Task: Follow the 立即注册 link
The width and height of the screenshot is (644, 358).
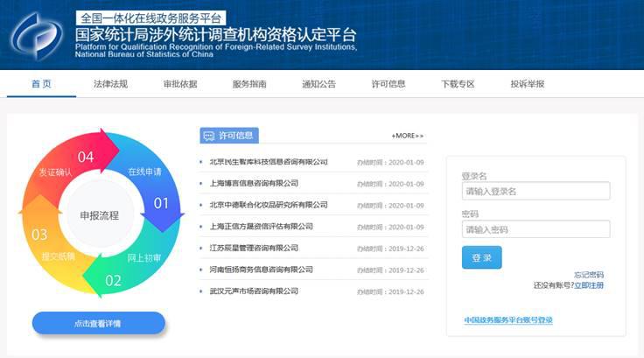Action: click(x=589, y=285)
